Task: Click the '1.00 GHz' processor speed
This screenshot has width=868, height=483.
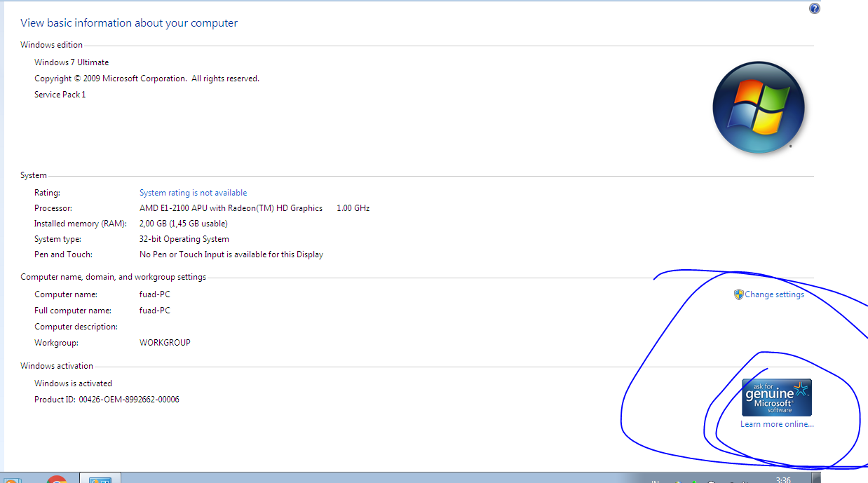Action: (x=353, y=208)
